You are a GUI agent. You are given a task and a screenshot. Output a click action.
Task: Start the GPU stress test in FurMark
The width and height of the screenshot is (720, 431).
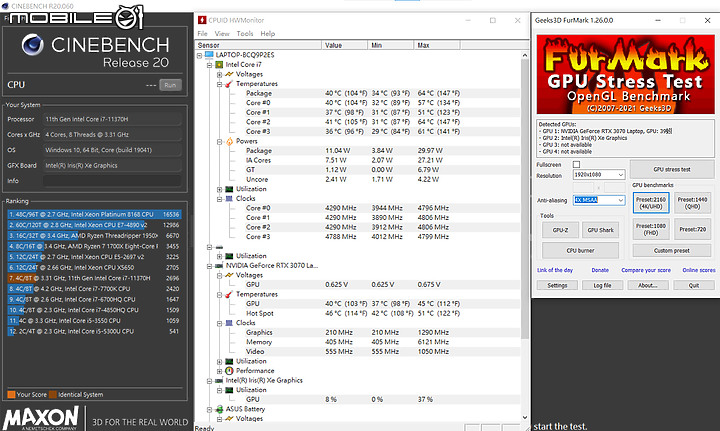pyautogui.click(x=672, y=169)
